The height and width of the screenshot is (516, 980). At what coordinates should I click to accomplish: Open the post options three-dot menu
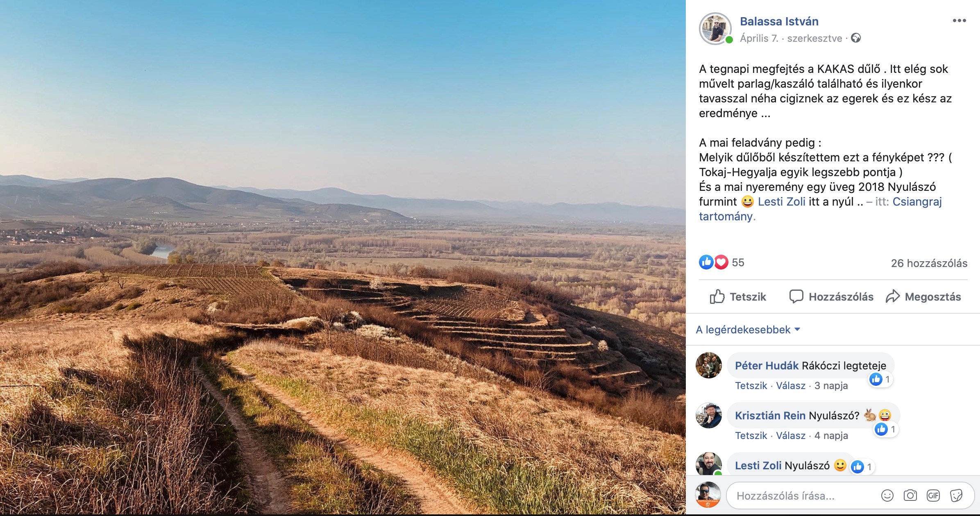coord(959,20)
